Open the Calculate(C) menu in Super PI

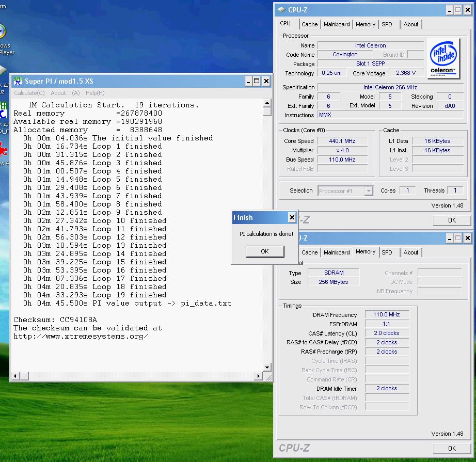[29, 93]
